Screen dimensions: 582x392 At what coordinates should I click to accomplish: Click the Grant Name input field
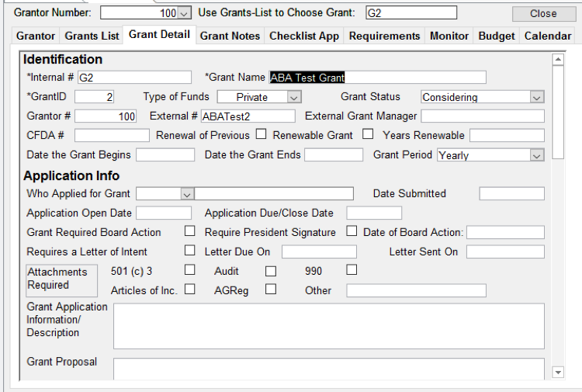tap(377, 77)
